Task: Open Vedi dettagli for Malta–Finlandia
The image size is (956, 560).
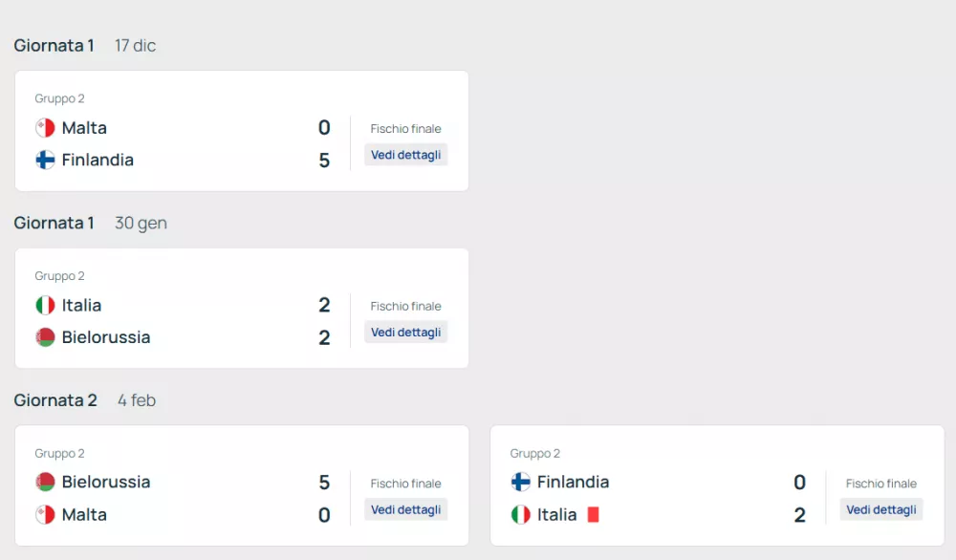Action: pyautogui.click(x=405, y=155)
